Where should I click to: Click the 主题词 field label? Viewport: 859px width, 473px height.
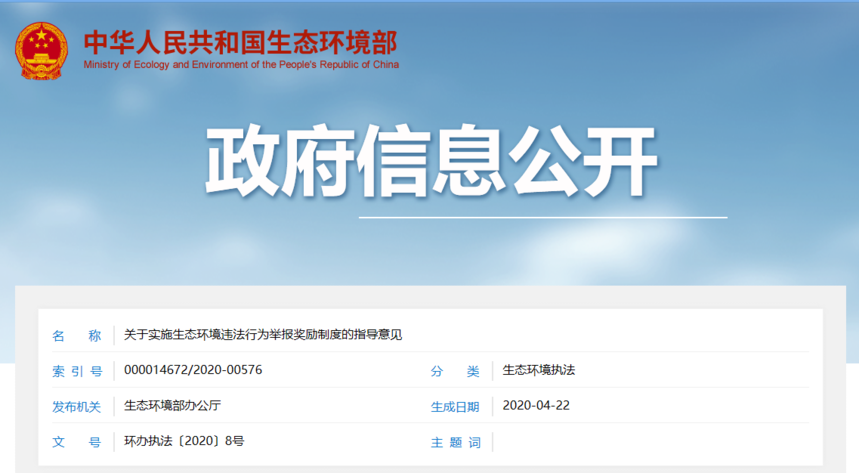455,442
